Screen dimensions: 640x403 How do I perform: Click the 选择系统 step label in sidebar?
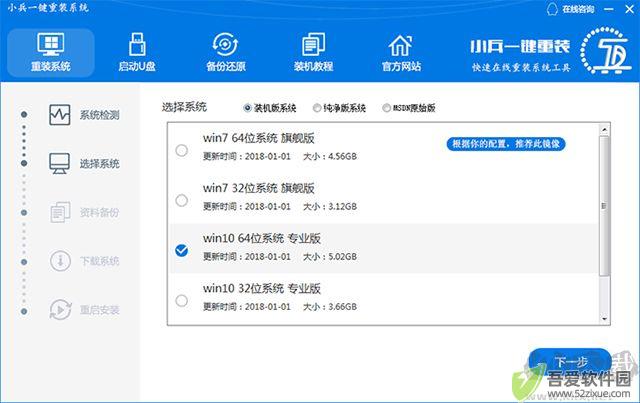(99, 164)
